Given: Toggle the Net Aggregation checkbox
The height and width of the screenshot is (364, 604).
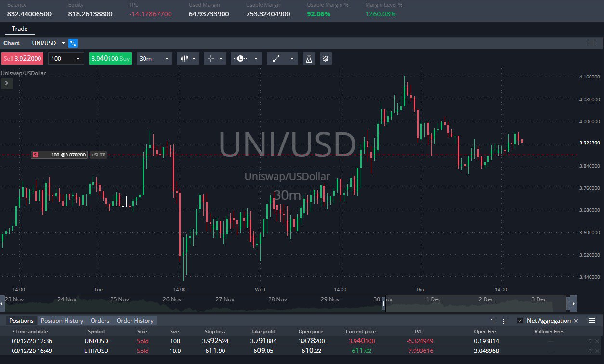Looking at the screenshot, I should coord(520,321).
